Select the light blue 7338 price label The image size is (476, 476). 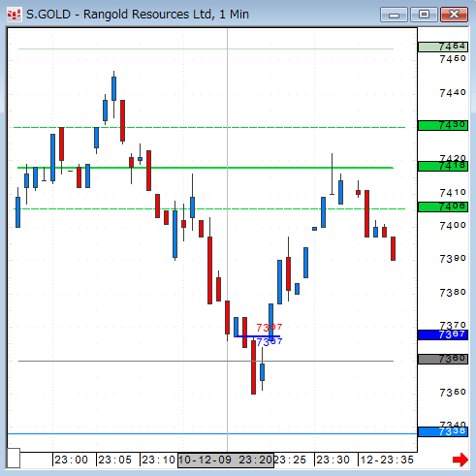(443, 431)
